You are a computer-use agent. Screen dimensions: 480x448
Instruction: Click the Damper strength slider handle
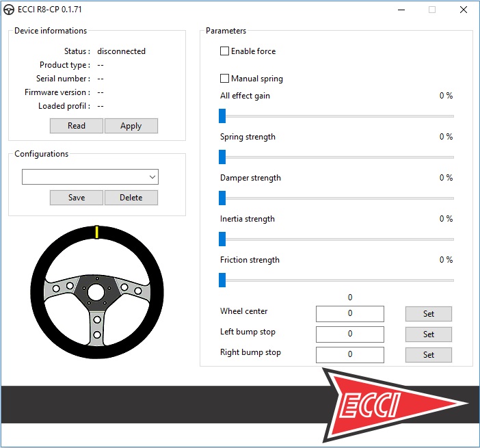click(222, 198)
